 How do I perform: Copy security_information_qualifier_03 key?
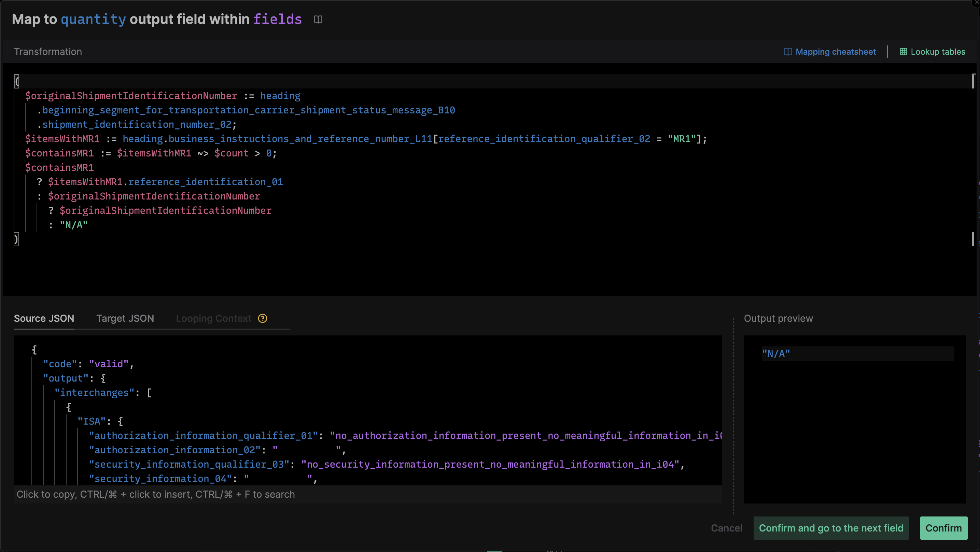point(189,465)
